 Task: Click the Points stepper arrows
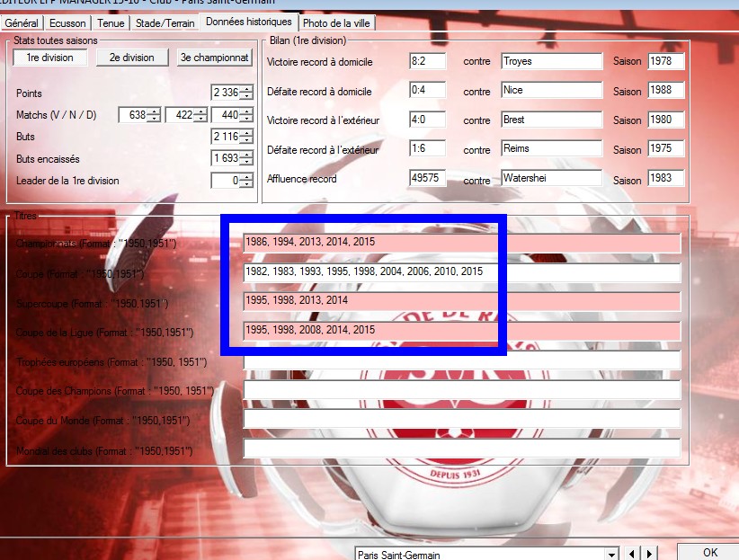click(246, 93)
